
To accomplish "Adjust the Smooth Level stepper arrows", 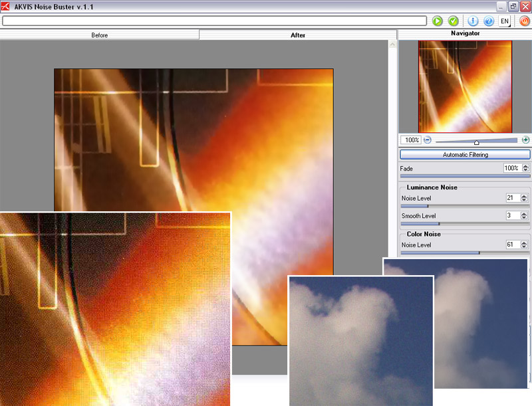I will tap(524, 215).
